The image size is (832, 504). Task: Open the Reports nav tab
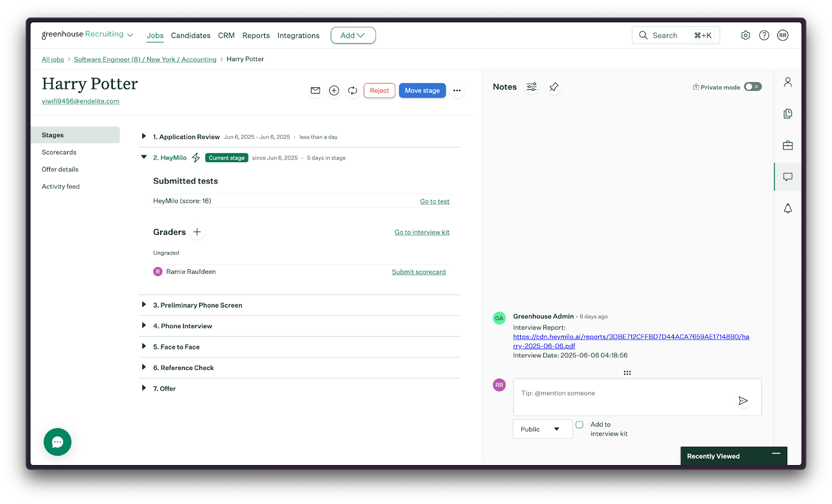[x=256, y=35]
